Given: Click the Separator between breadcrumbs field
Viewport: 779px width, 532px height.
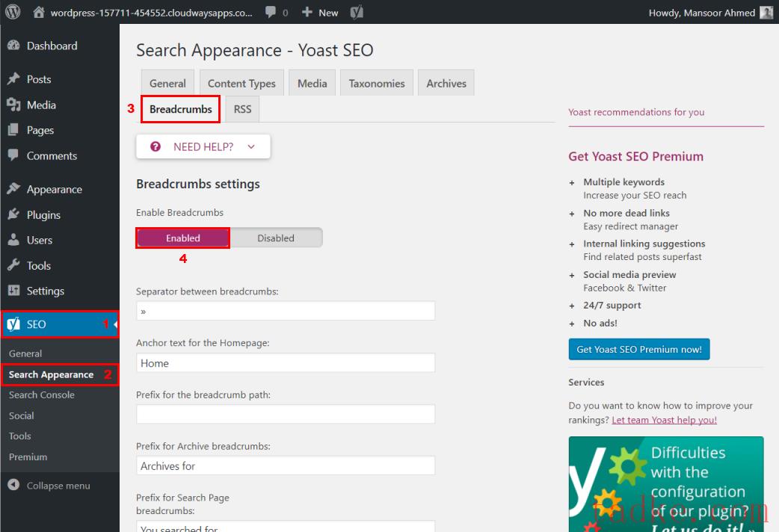Looking at the screenshot, I should 286,311.
